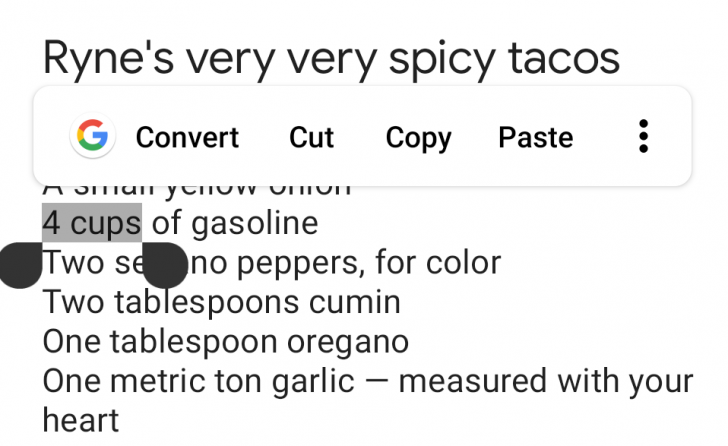
Task: Tap the word "spicy" in the title
Action: [447, 58]
